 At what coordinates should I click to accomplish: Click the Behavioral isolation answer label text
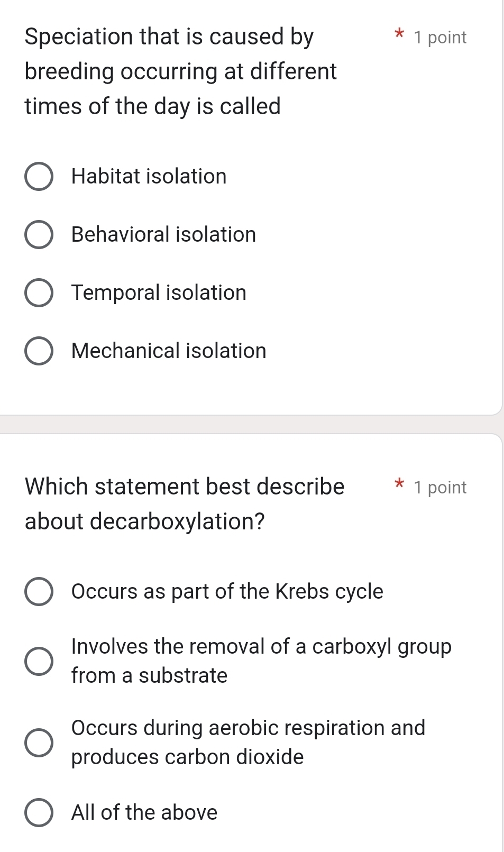pyautogui.click(x=163, y=234)
